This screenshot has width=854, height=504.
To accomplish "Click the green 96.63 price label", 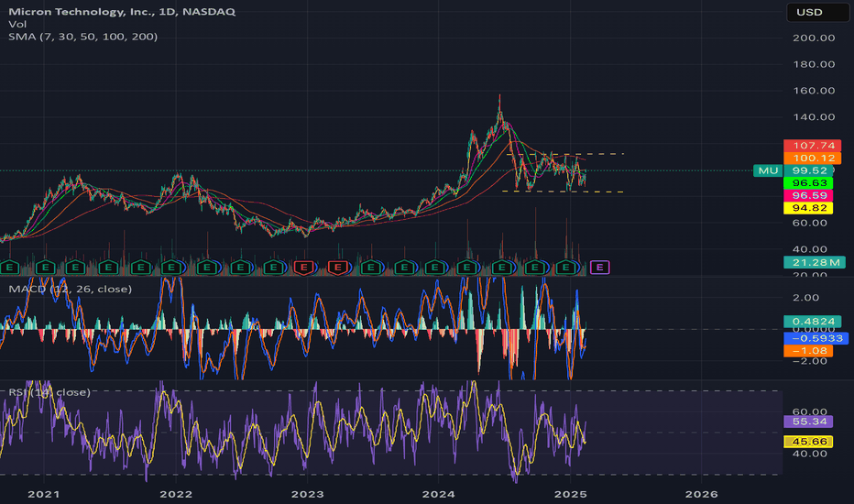I will pos(809,183).
